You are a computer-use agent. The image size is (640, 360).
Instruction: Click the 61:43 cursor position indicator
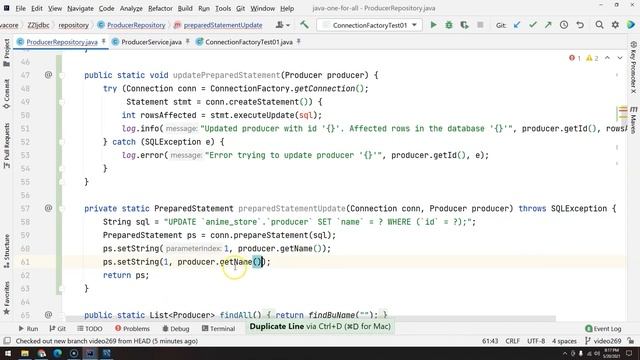pos(490,341)
